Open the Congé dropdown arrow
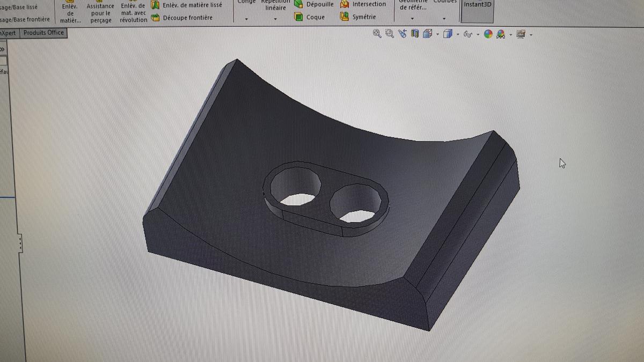644x362 pixels. 246,19
